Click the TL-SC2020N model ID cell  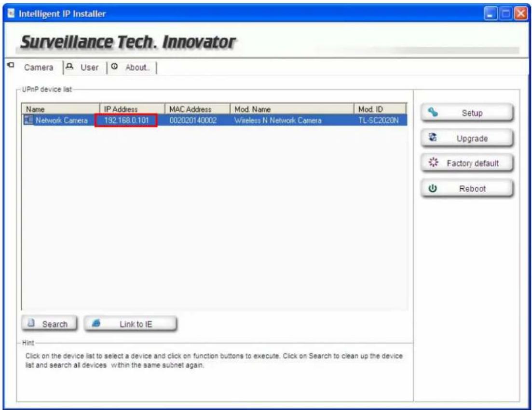[x=379, y=120]
